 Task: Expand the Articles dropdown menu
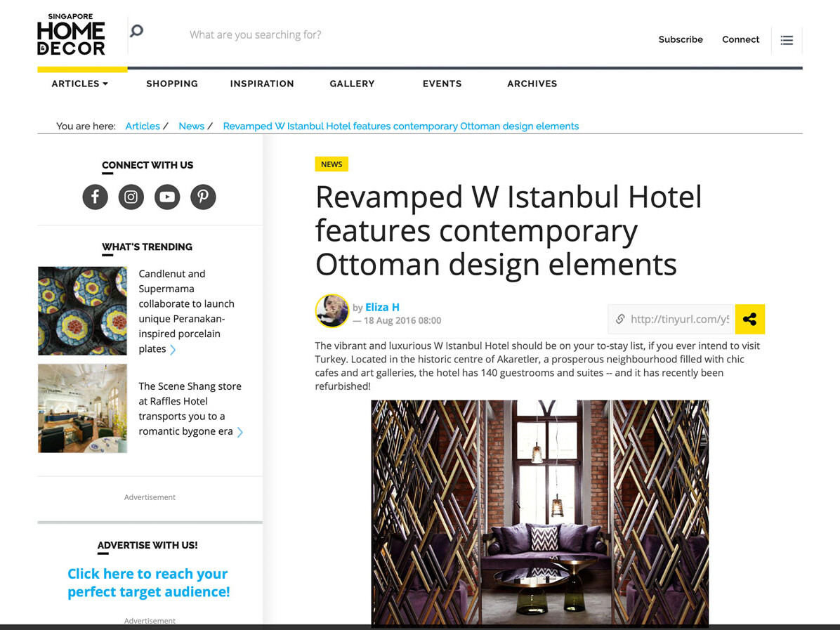[x=80, y=84]
